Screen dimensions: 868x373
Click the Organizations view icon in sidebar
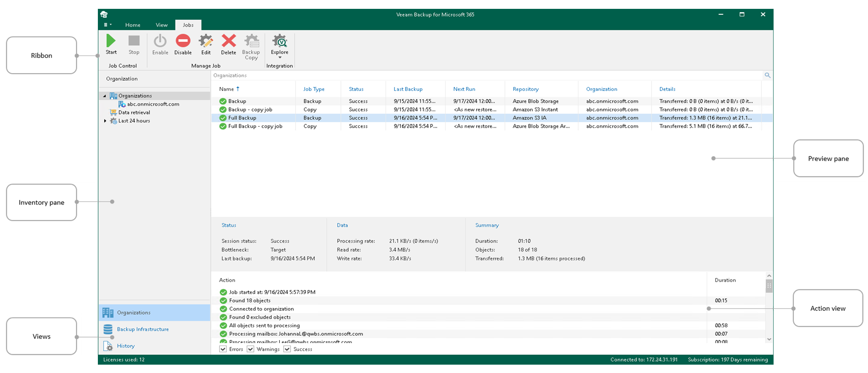[x=108, y=313]
